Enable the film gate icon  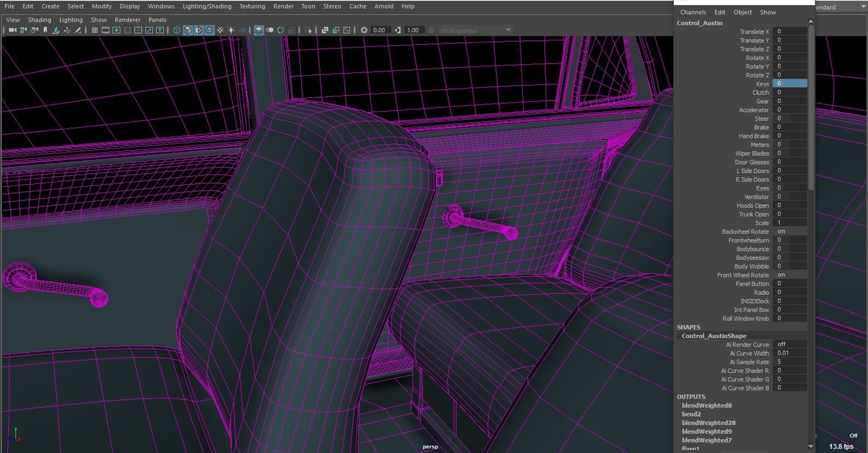105,30
